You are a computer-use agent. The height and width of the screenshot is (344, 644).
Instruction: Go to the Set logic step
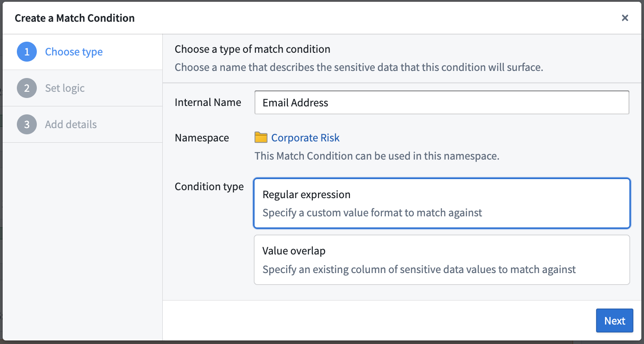[82, 88]
